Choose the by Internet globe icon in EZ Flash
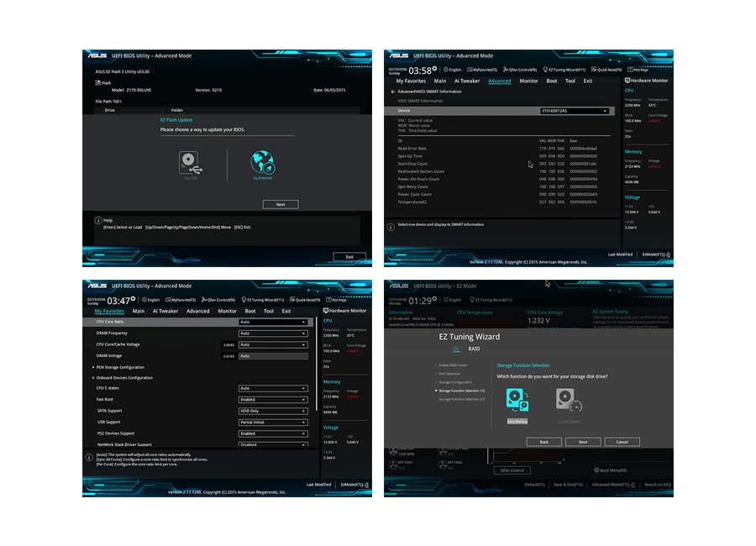756x546 pixels. [263, 163]
